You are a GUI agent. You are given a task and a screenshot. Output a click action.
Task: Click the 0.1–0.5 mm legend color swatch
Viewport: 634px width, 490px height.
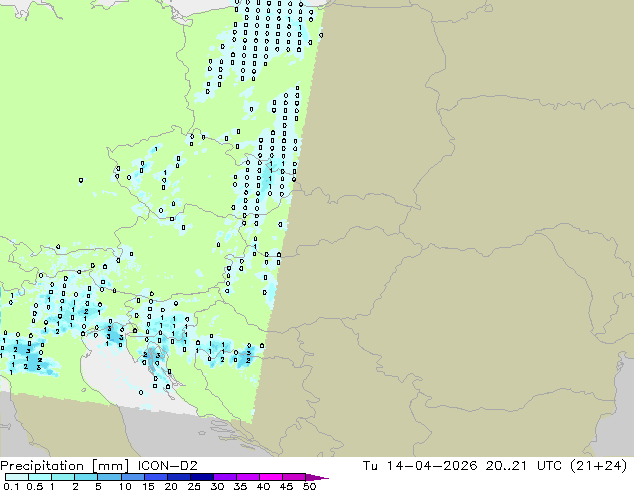17,477
